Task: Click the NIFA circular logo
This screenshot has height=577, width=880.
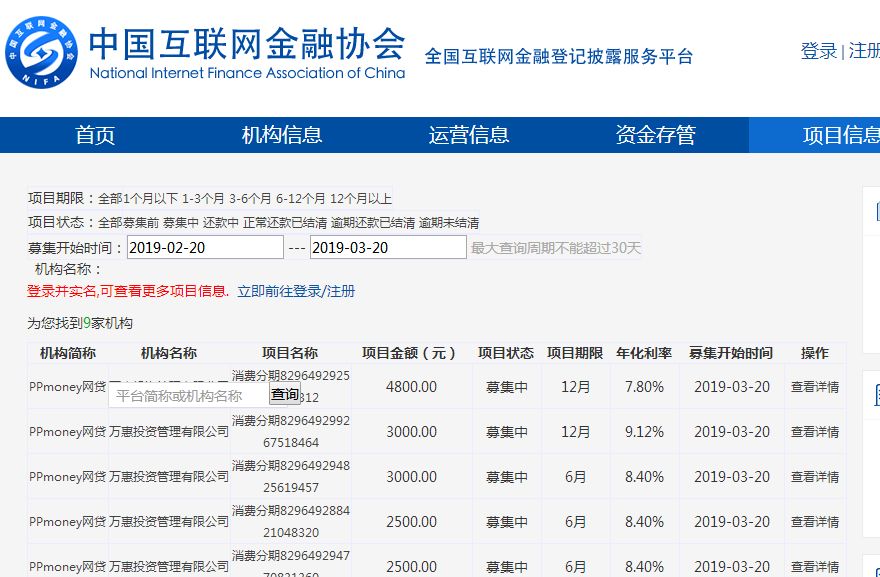Action: [42, 53]
